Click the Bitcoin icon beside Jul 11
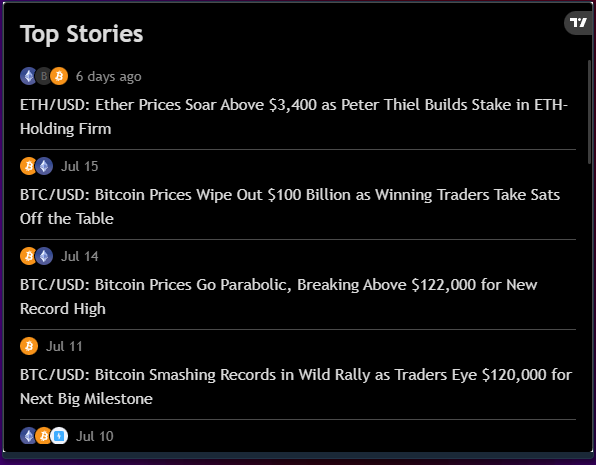Screen dimensions: 596x465 coord(29,346)
